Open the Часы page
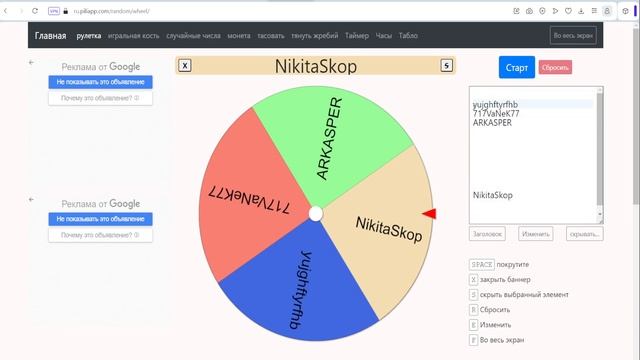This screenshot has width=640, height=360. [x=384, y=36]
